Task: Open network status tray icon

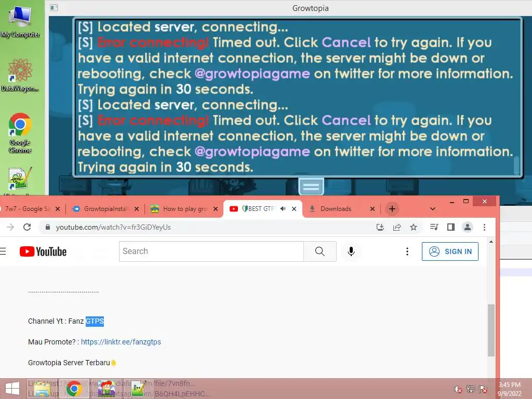Action: pos(470,389)
